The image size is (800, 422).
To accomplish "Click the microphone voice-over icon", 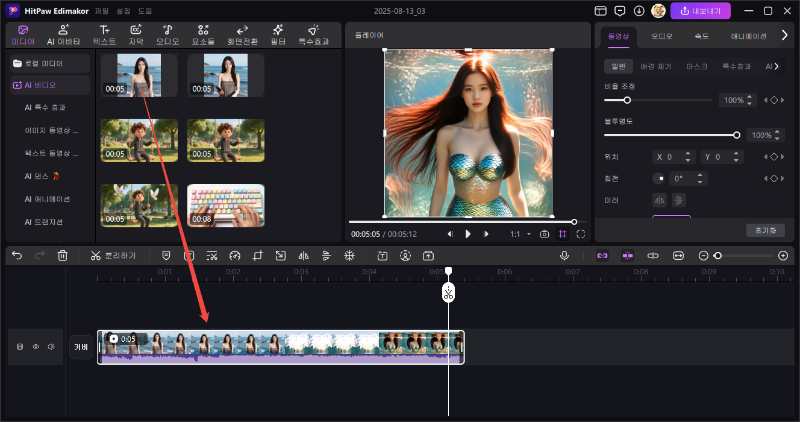I will click(x=564, y=256).
